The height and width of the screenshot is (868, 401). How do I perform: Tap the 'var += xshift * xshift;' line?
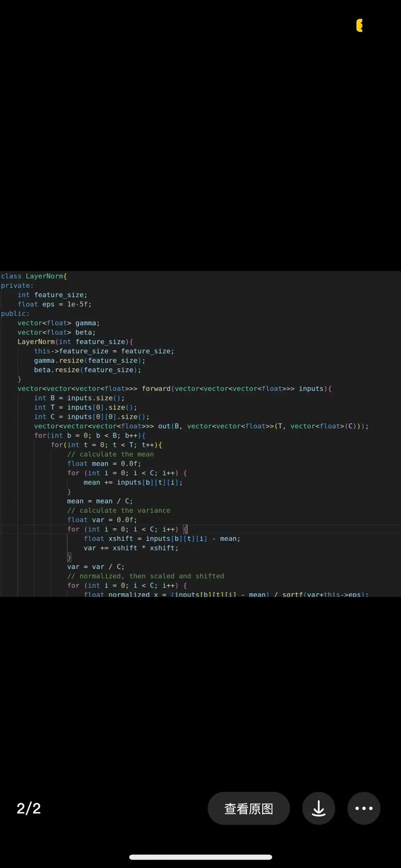(131, 548)
